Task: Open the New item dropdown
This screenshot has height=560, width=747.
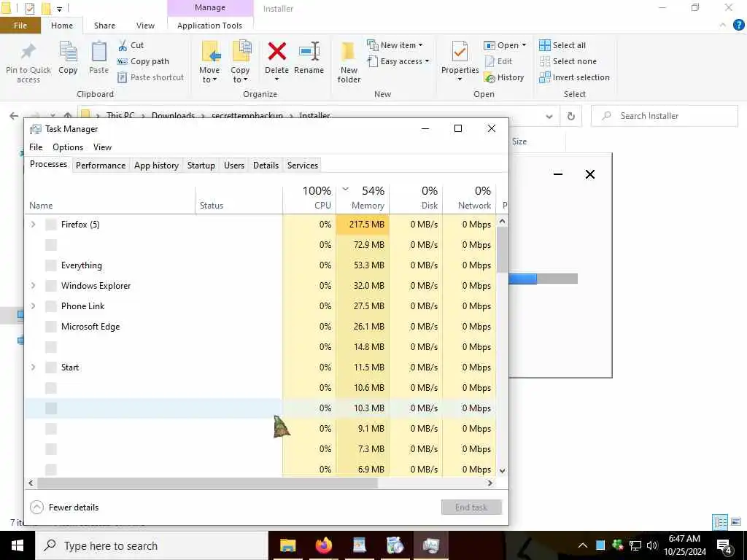Action: (x=395, y=45)
